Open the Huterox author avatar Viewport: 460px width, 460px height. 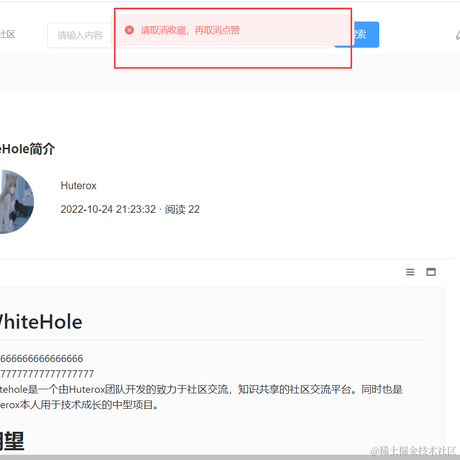[17, 202]
